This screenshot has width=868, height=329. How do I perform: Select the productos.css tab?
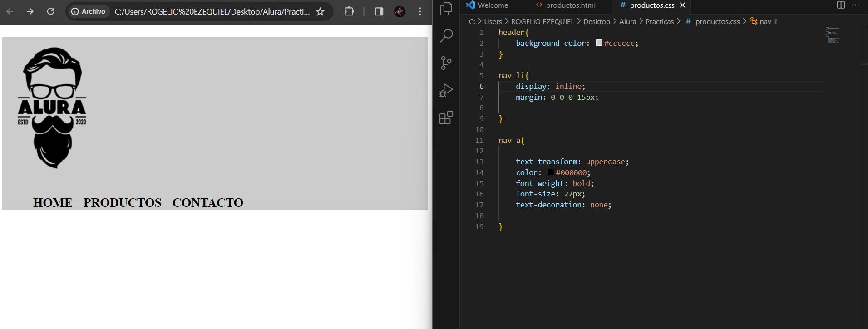coord(652,5)
